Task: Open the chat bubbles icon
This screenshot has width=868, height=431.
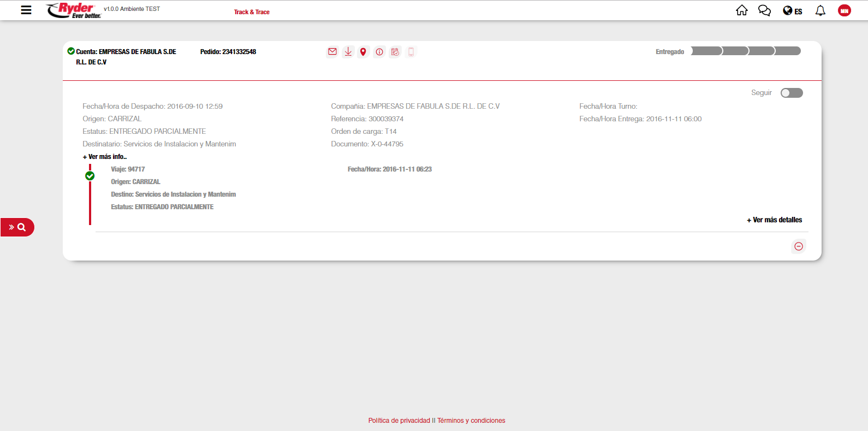Action: 764,10
